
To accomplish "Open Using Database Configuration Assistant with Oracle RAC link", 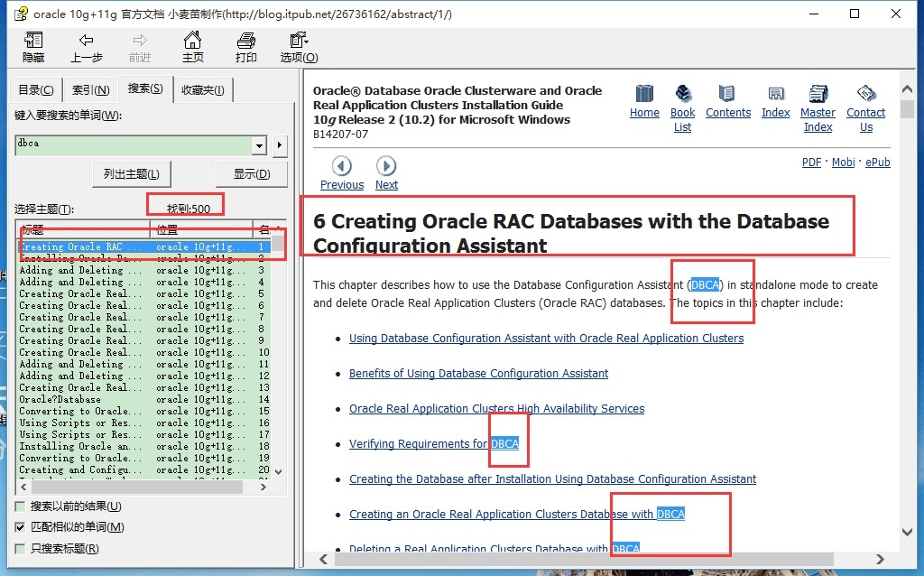I will point(546,338).
